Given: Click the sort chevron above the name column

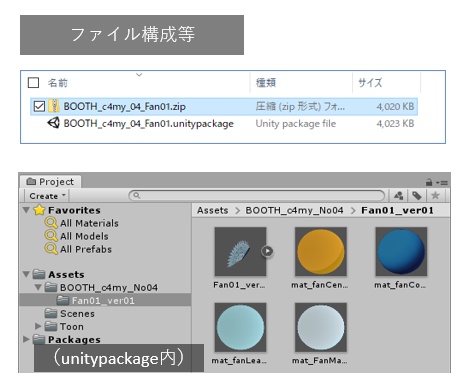Looking at the screenshot, I should 139,75.
